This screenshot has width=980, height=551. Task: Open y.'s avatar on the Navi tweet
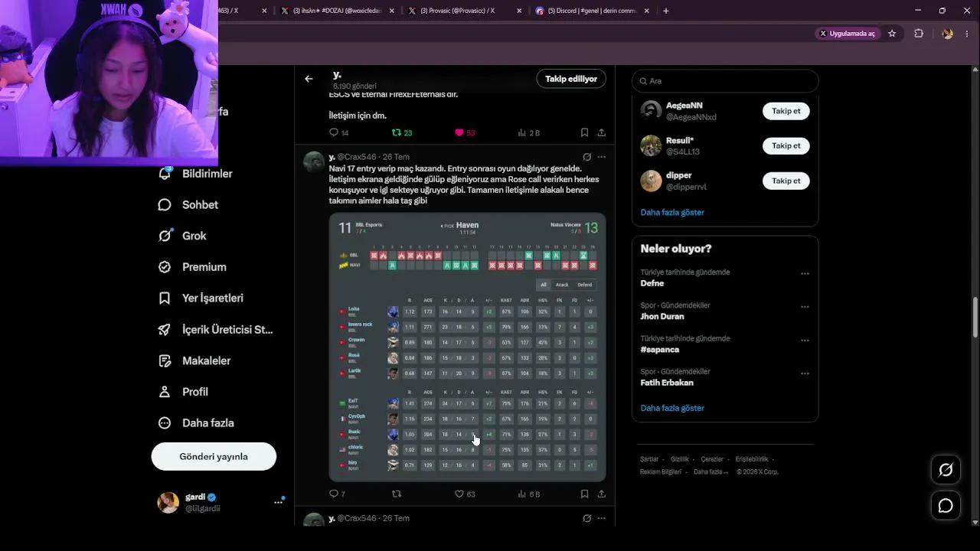(x=314, y=162)
